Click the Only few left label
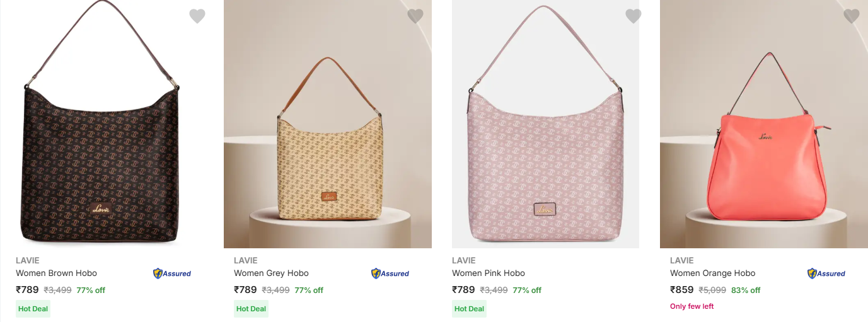868x322 pixels. (x=692, y=306)
